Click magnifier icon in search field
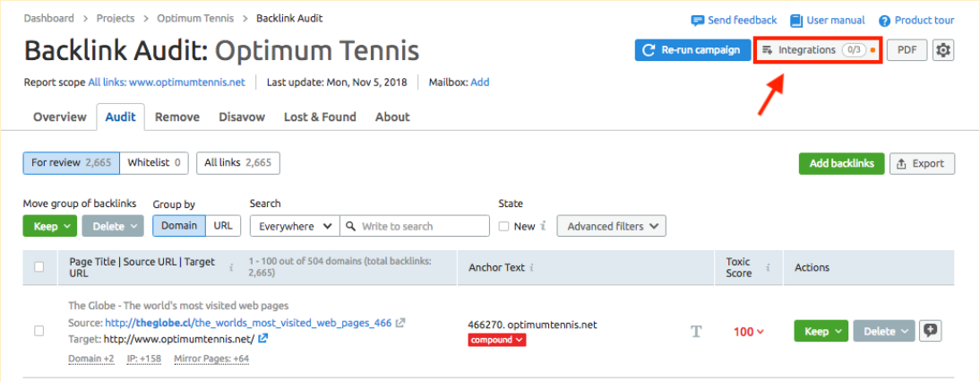 351,226
